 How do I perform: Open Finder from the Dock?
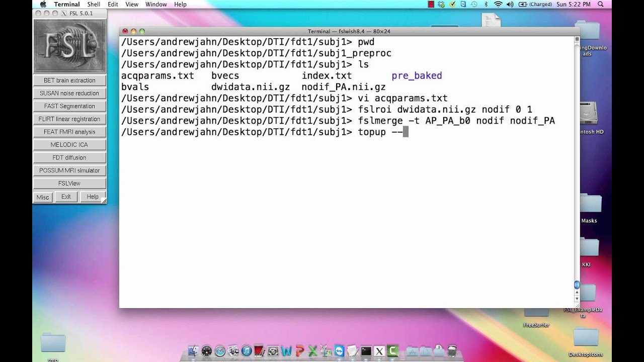coord(194,351)
